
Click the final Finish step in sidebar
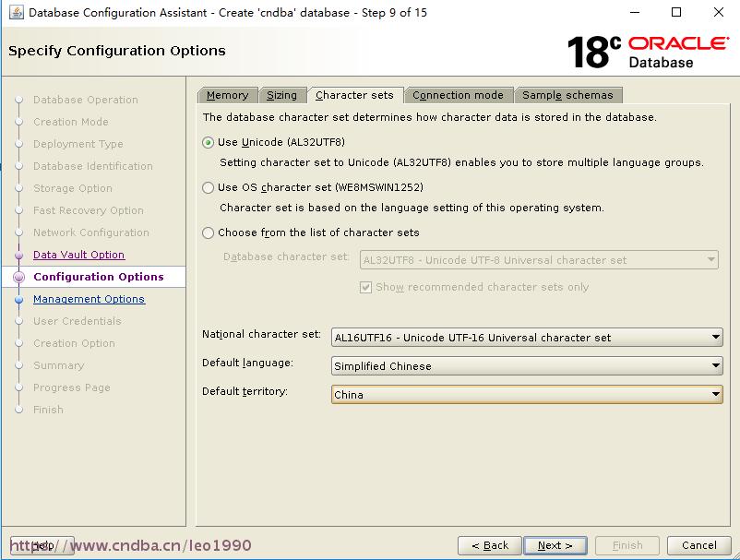tap(48, 410)
